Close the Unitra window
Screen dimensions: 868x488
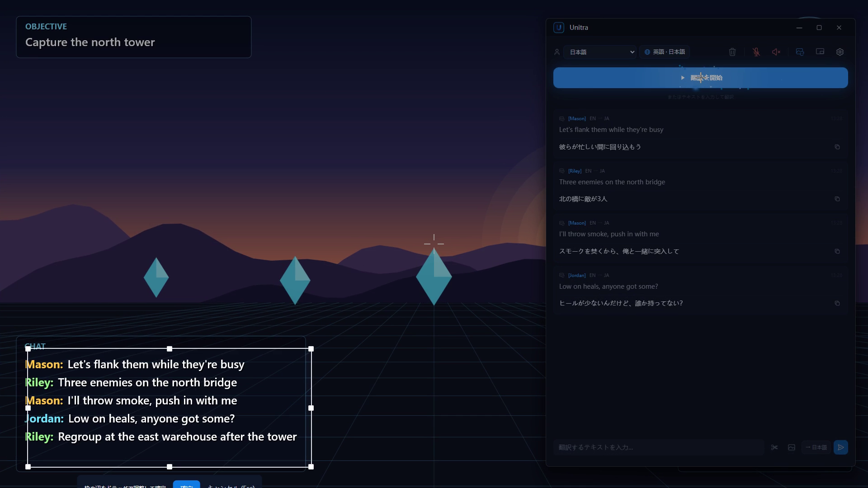(x=839, y=28)
